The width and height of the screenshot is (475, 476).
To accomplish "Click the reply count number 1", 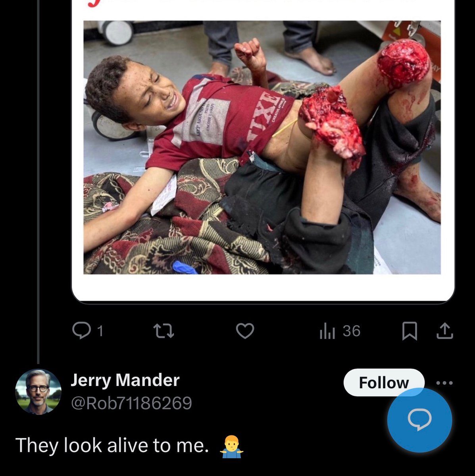I will coord(100,331).
